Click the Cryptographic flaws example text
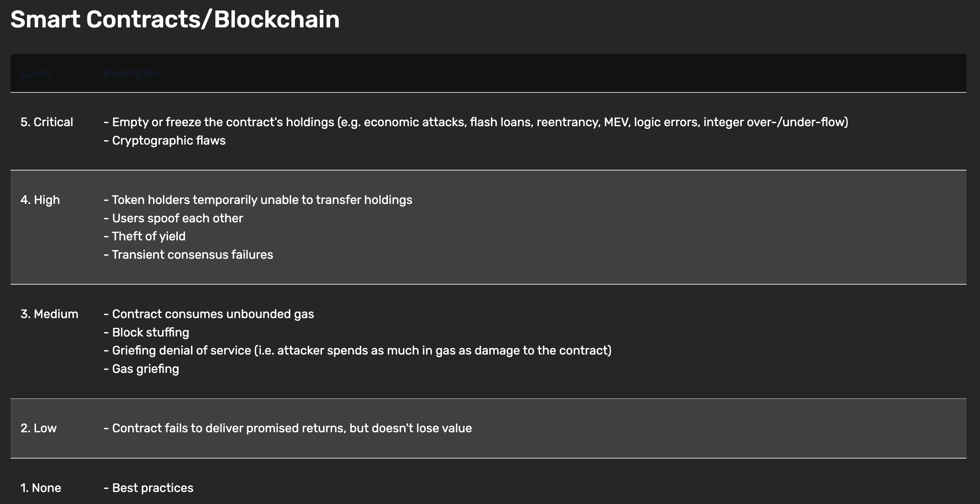The height and width of the screenshot is (504, 980). [x=165, y=140]
